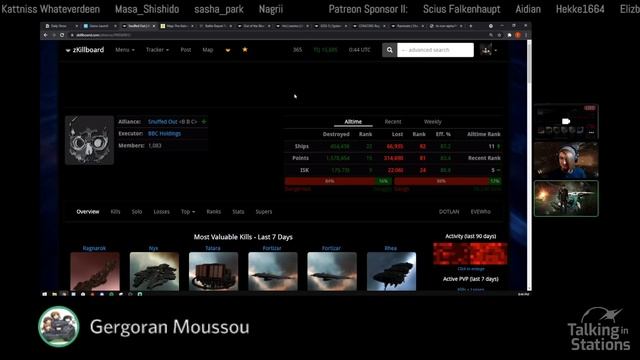Click the Snuffed Out skull alliance logo

tap(89, 140)
